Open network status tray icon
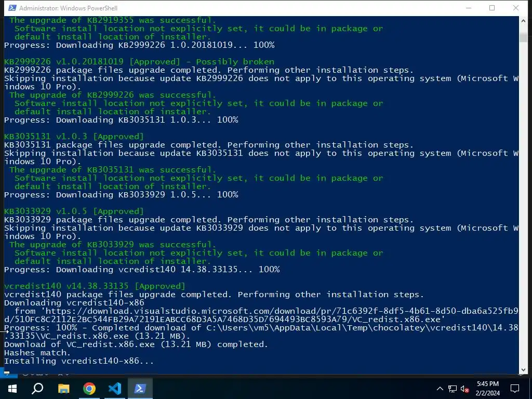532x399 pixels. tap(453, 389)
